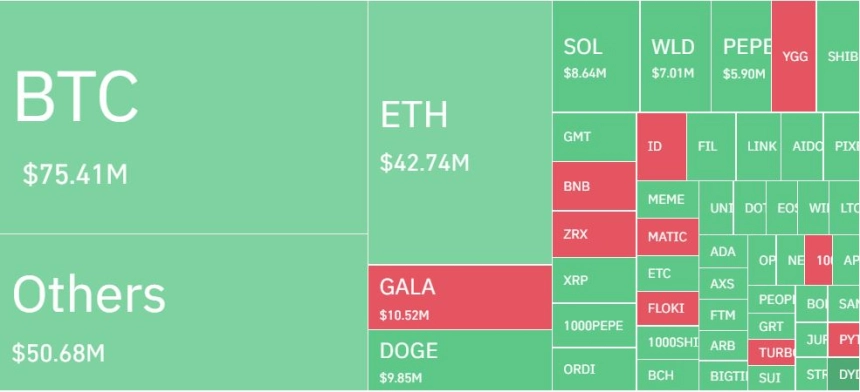Select the red ID tile
860x392 pixels.
661,146
